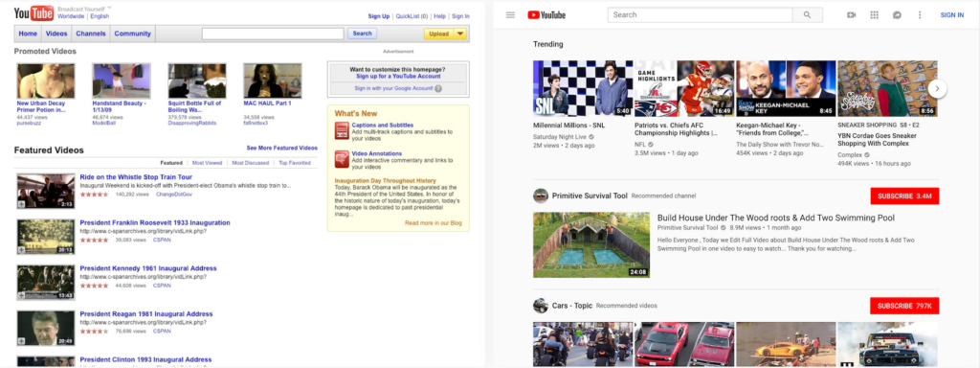This screenshot has width=980, height=368.
Task: Open the hamburger guide menu icon
Action: [x=511, y=15]
